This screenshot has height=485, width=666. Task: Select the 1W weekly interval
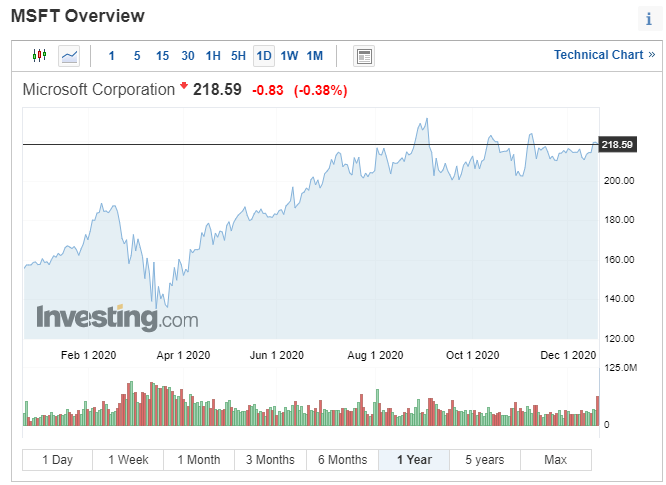coord(289,56)
